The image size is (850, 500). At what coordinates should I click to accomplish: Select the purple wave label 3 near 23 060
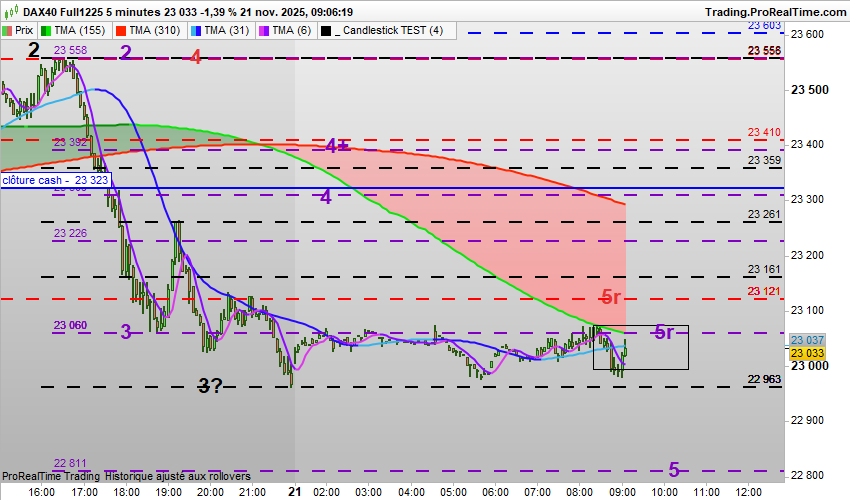pyautogui.click(x=126, y=331)
